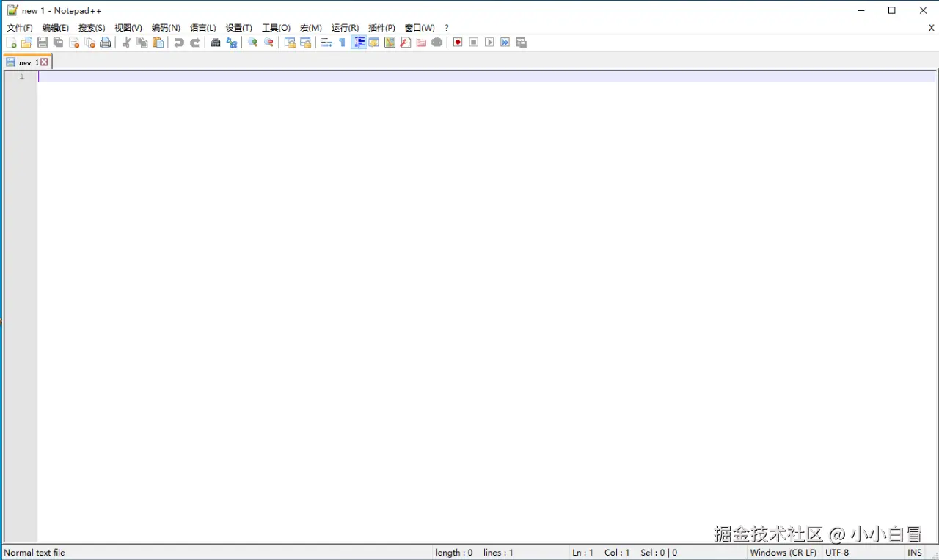Screen dimensions: 939x560
Task: Start macro recording with red dot icon
Action: tap(458, 43)
